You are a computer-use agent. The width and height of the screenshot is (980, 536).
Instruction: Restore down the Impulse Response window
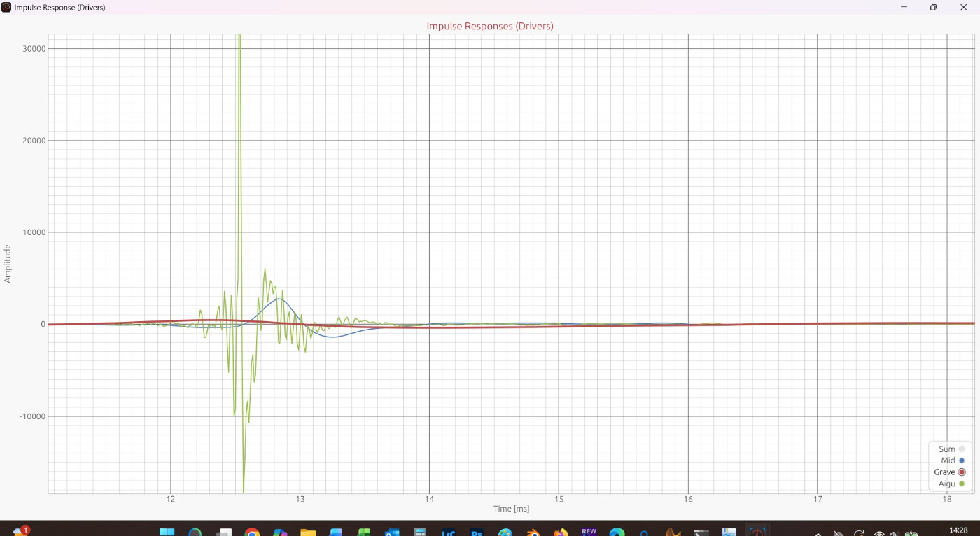click(x=933, y=7)
